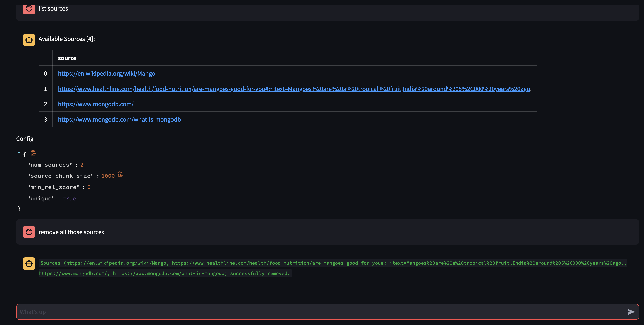Click the num_sources value 2
The height and width of the screenshot is (325, 644).
82,165
